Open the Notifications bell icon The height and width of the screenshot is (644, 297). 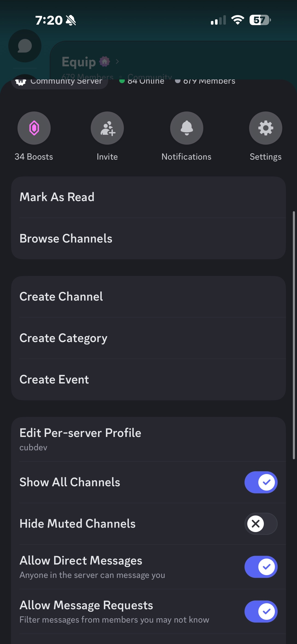pos(186,128)
